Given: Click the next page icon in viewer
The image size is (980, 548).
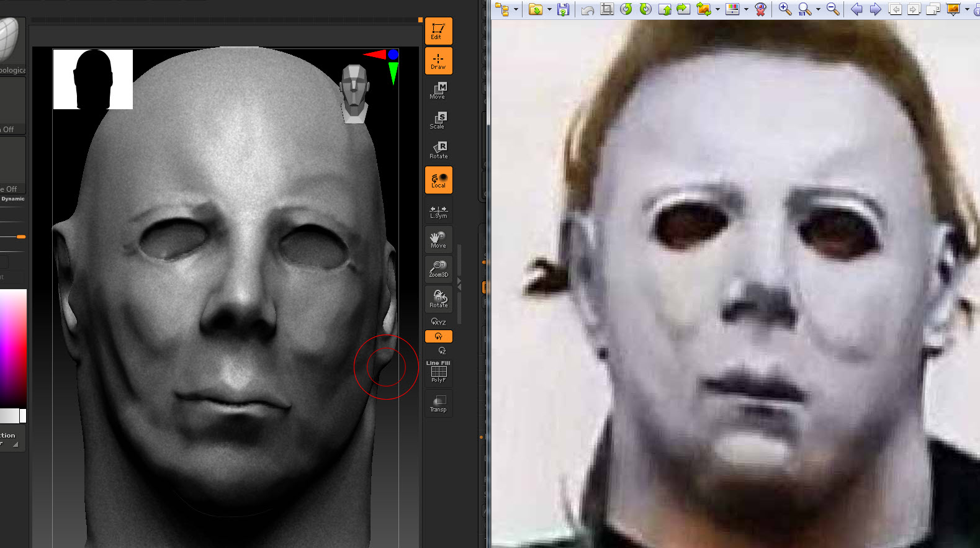Looking at the screenshot, I should coord(914,9).
